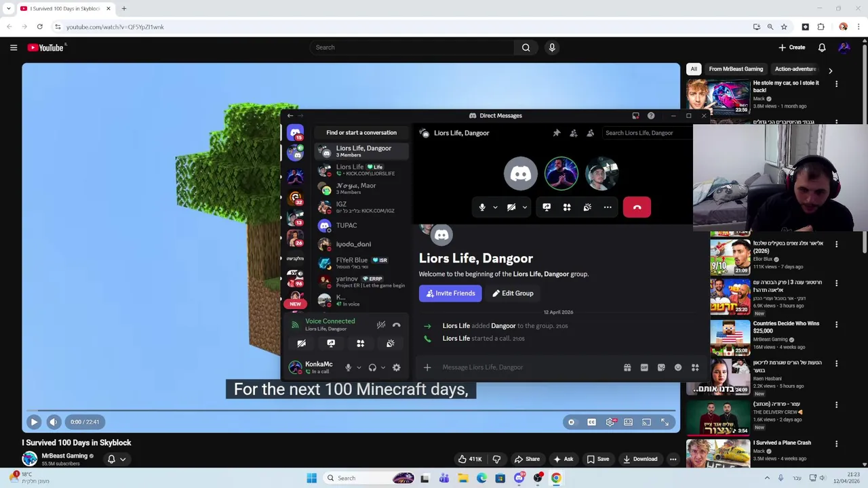Expand microphone options arrow in call controls
The width and height of the screenshot is (868, 488).
click(x=495, y=207)
